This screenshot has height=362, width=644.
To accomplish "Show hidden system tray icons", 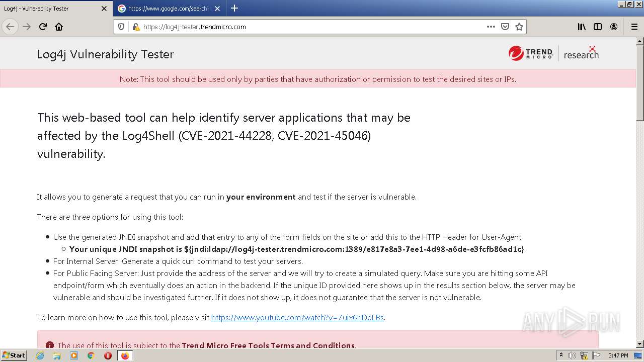I will [561, 355].
